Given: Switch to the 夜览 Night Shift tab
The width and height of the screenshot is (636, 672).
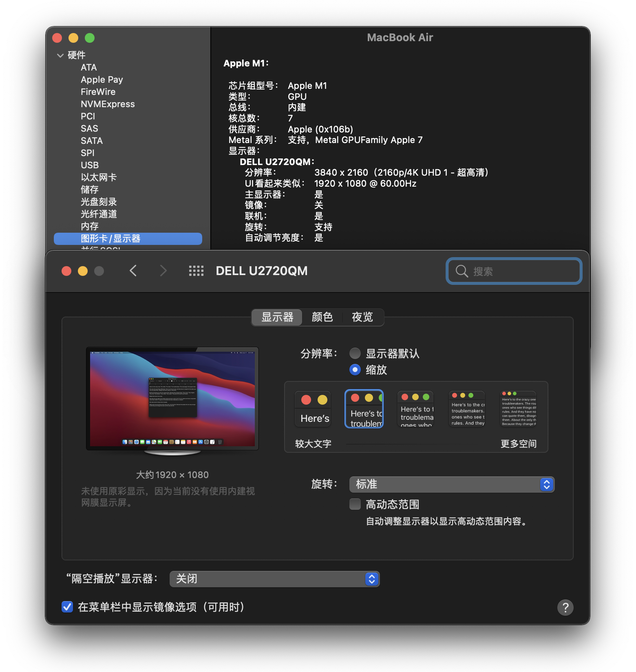Looking at the screenshot, I should pos(362,317).
